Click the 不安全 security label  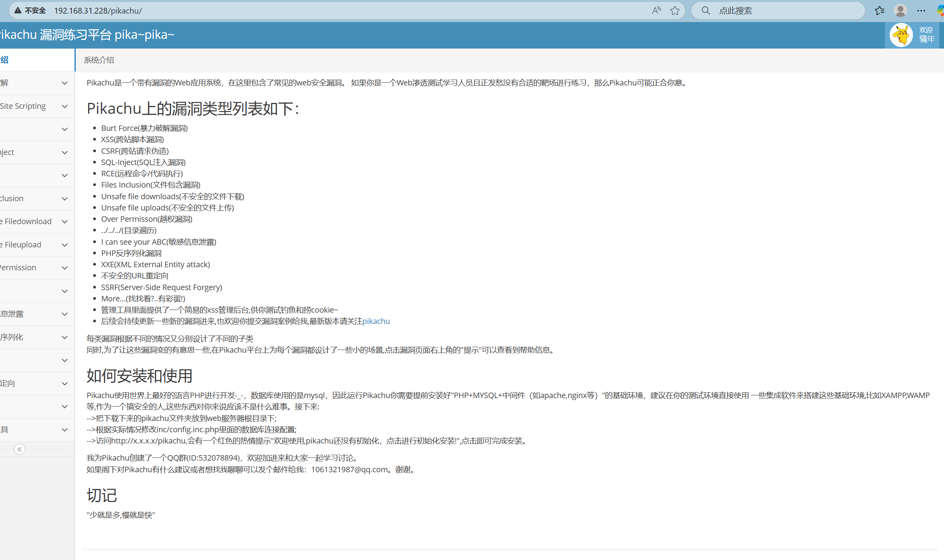(35, 10)
